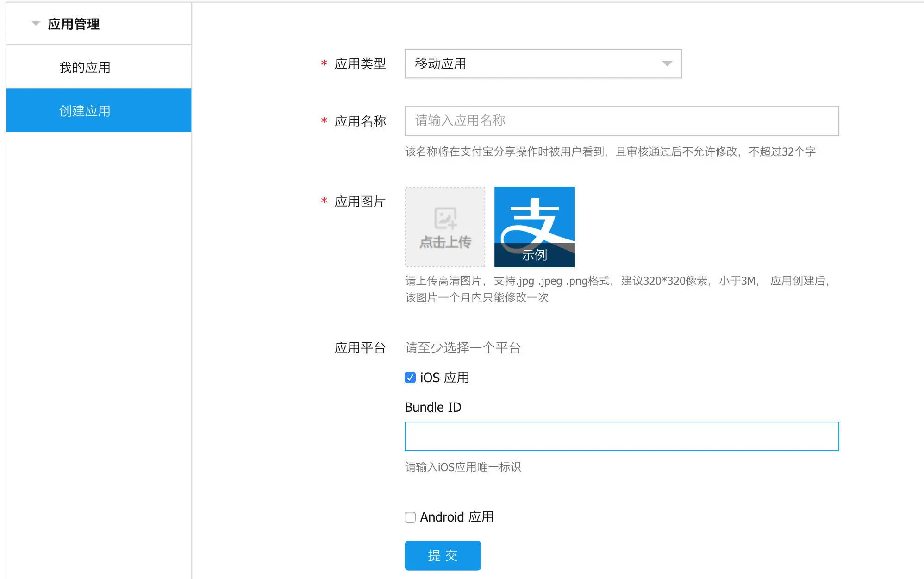This screenshot has width=924, height=579.
Task: Click the Alipay logo example image
Action: pyautogui.click(x=534, y=218)
